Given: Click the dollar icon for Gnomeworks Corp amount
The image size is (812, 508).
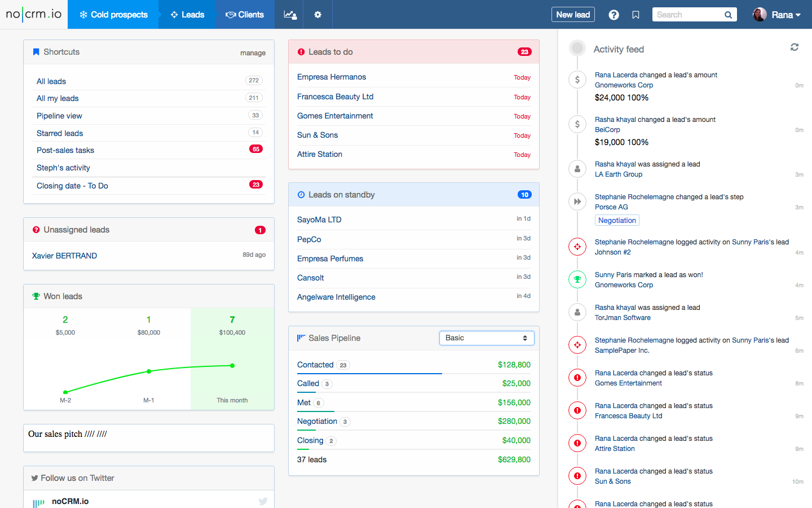Looking at the screenshot, I should click(577, 80).
